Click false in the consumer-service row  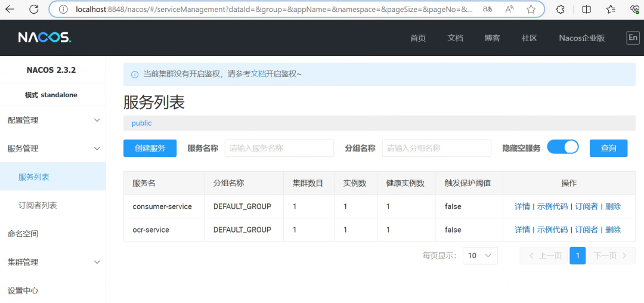pyautogui.click(x=453, y=206)
